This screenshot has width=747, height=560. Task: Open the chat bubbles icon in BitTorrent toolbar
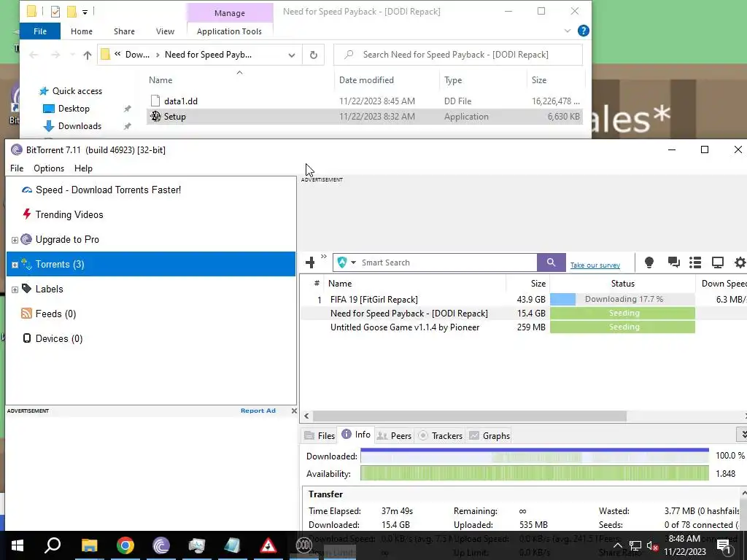pos(673,262)
